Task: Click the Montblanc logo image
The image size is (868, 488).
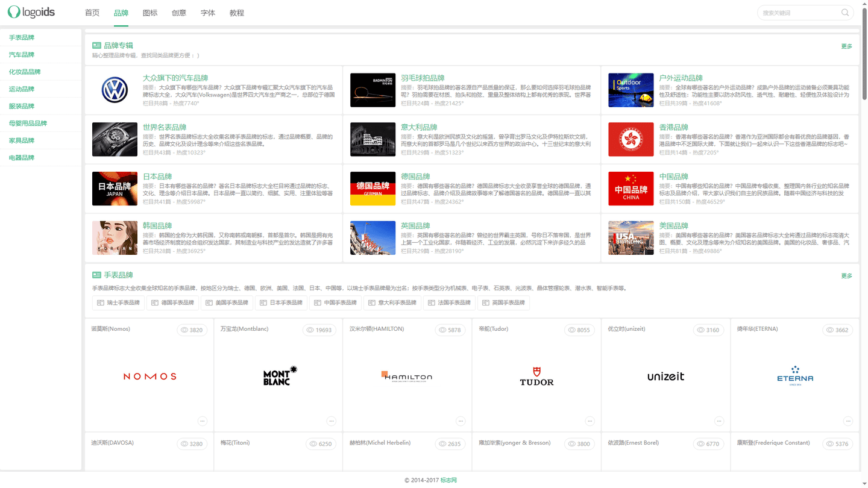Action: 280,376
